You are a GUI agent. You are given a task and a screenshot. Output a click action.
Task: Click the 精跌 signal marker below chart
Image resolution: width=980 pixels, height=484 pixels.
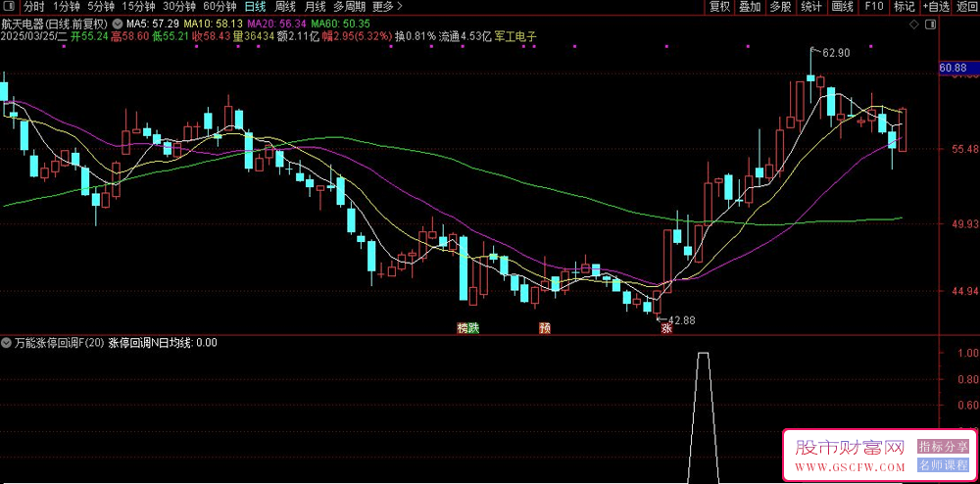(x=467, y=328)
